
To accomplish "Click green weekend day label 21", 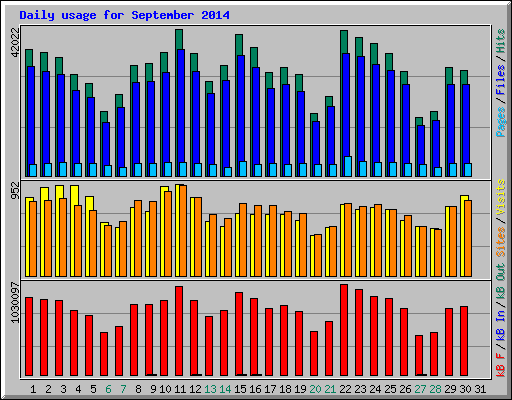I will click(x=330, y=389).
